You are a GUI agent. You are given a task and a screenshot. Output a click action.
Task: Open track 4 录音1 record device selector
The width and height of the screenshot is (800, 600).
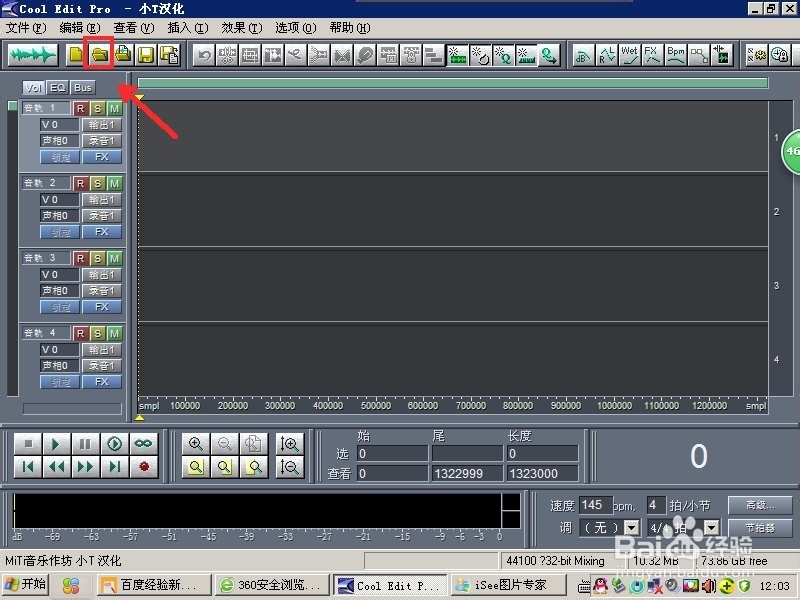(102, 365)
